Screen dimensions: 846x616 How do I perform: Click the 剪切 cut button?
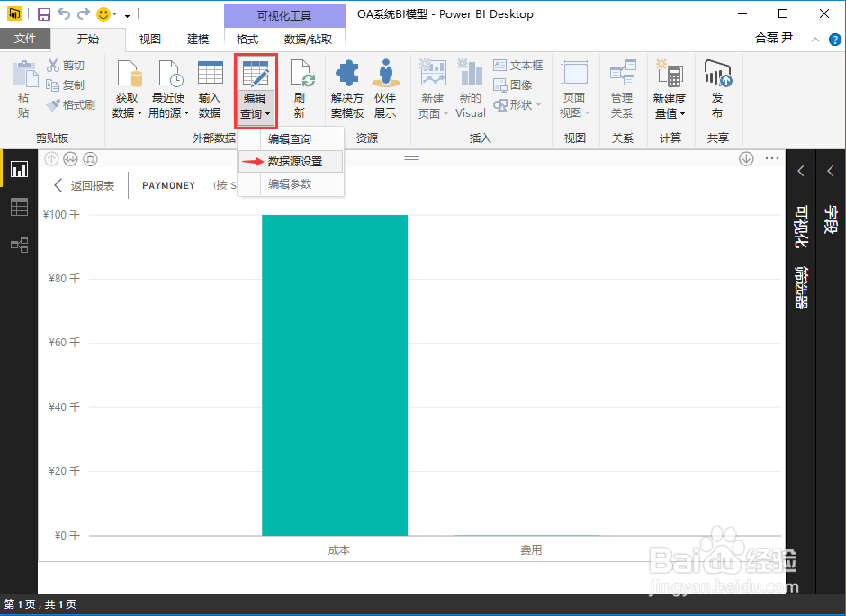point(66,66)
